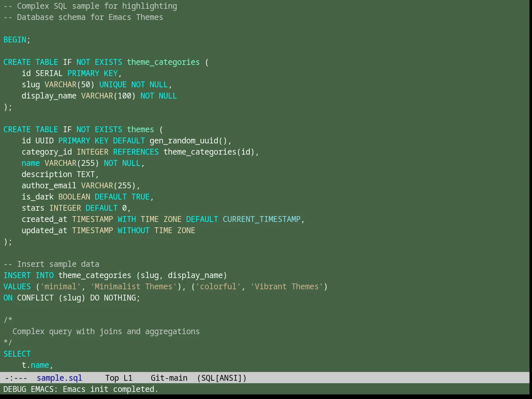Click the opening comment marker /*
Image resolution: width=532 pixels, height=399 pixels.
(8, 320)
